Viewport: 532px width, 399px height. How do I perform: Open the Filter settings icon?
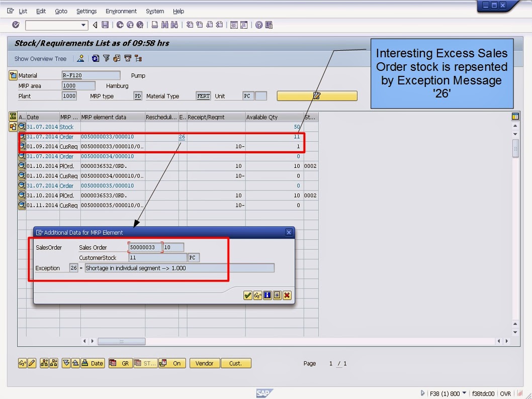(106, 58)
